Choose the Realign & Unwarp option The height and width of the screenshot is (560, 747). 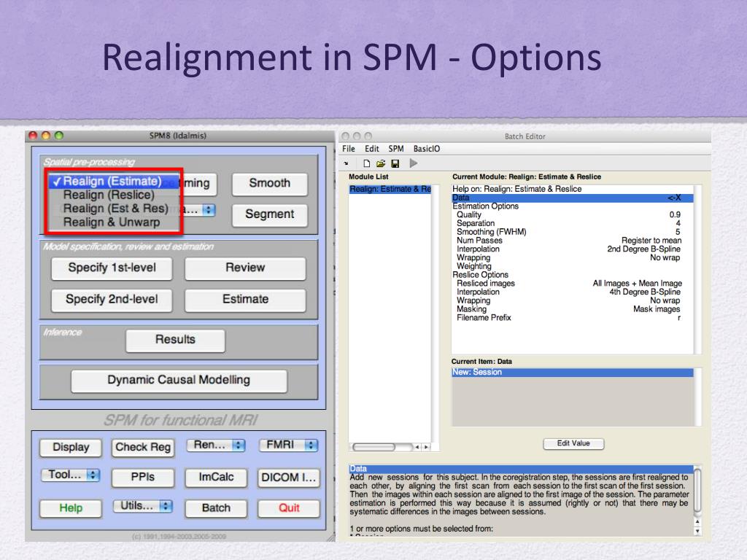(113, 222)
